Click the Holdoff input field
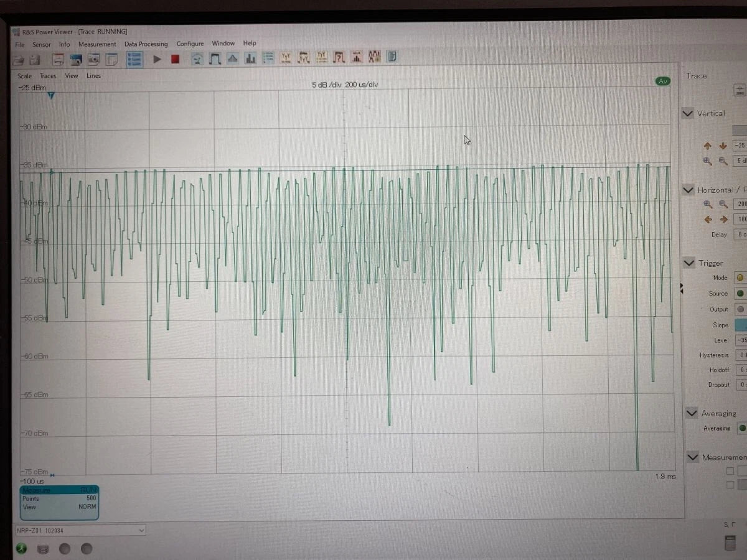The height and width of the screenshot is (560, 747). [x=741, y=370]
